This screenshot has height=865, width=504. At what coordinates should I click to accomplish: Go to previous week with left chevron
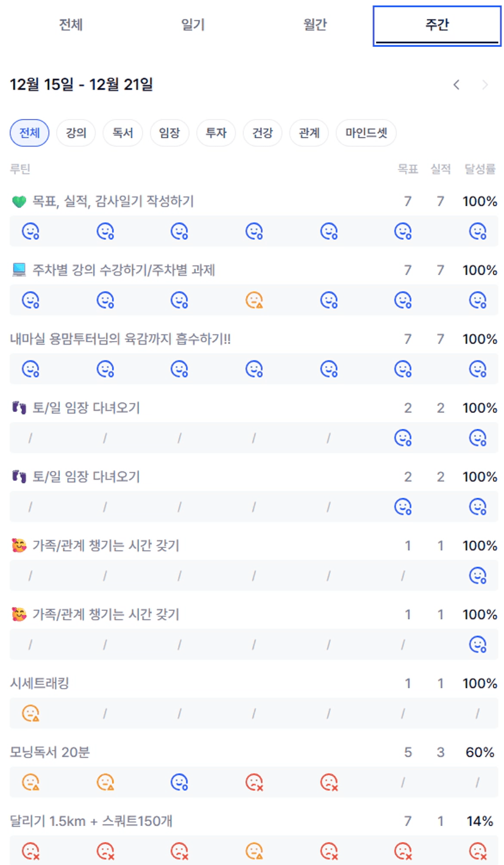click(456, 85)
